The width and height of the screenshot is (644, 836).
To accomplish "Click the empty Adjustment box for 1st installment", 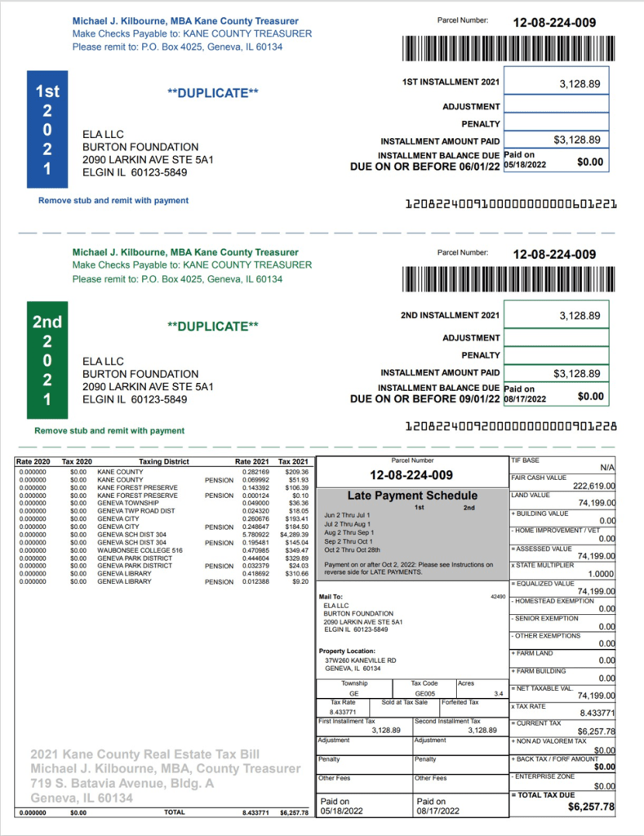I will (556, 106).
